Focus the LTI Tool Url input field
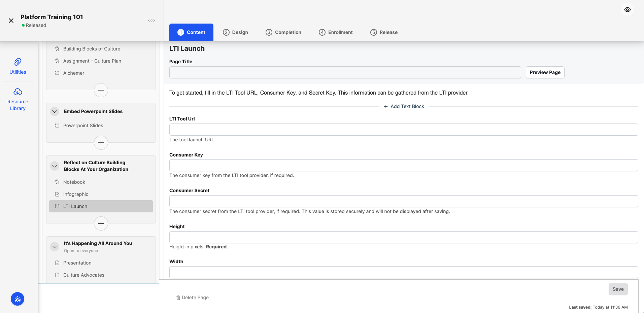This screenshot has width=644, height=313. point(404,130)
